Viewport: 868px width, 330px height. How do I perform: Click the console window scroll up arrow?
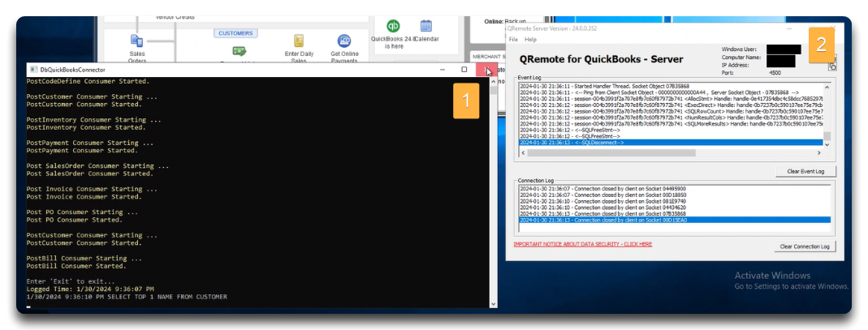493,81
